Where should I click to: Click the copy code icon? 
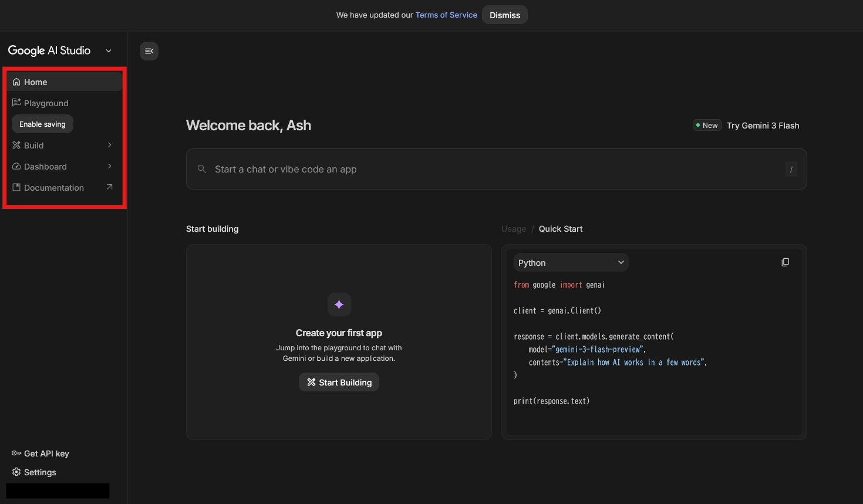[785, 262]
